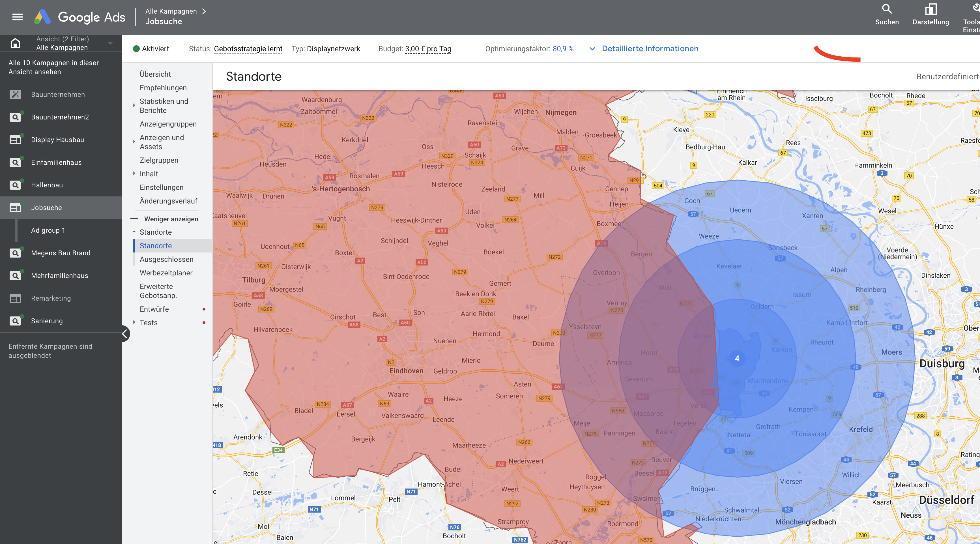Collapse the Standorte parent section
980x544 pixels.
[x=134, y=232]
